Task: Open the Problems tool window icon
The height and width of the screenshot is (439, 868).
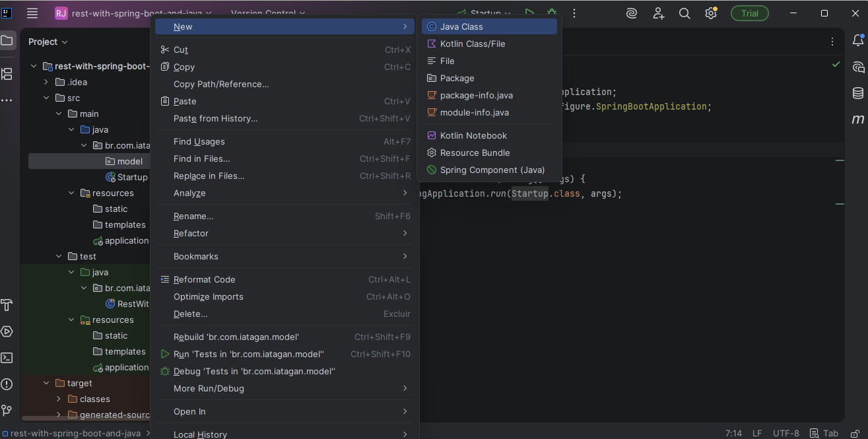Action: pos(7,384)
